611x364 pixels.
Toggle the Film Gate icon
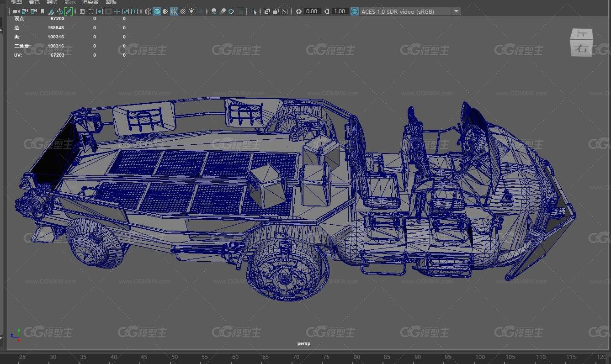click(91, 11)
